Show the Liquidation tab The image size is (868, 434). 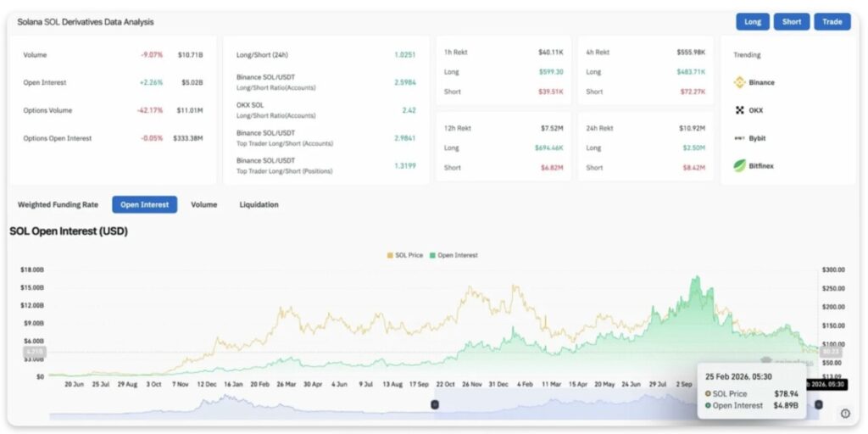click(259, 204)
